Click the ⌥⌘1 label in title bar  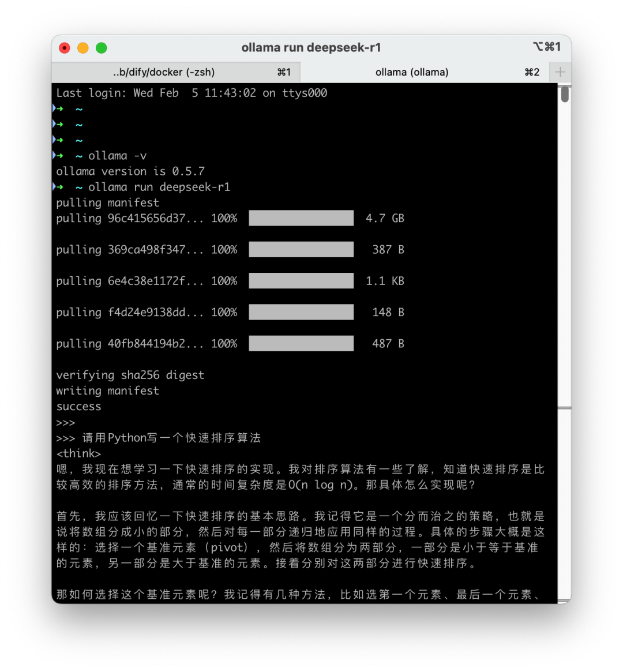coord(547,47)
